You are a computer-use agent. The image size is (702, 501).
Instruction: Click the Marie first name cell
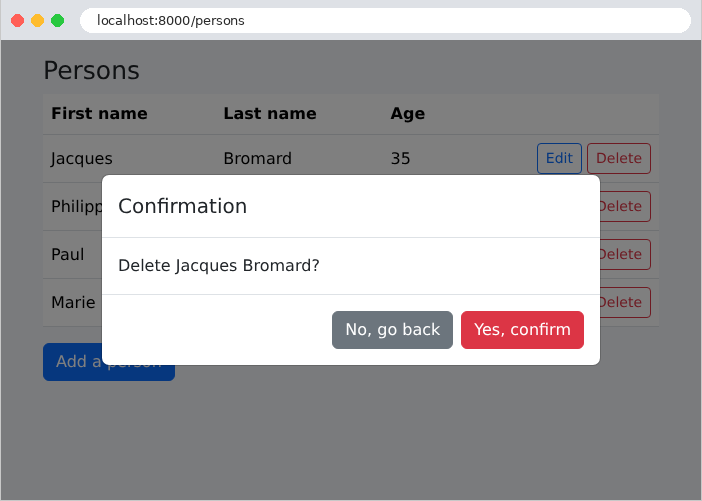(x=73, y=302)
